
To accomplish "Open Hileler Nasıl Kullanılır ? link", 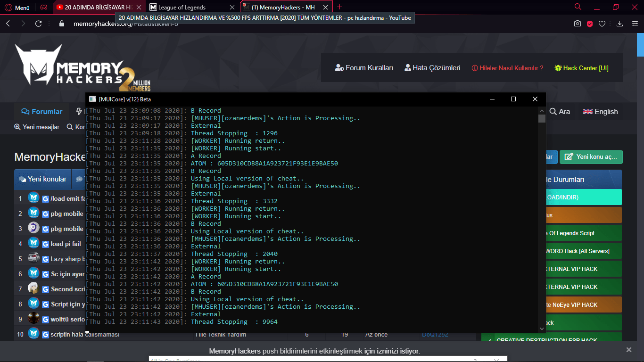I will [x=507, y=68].
